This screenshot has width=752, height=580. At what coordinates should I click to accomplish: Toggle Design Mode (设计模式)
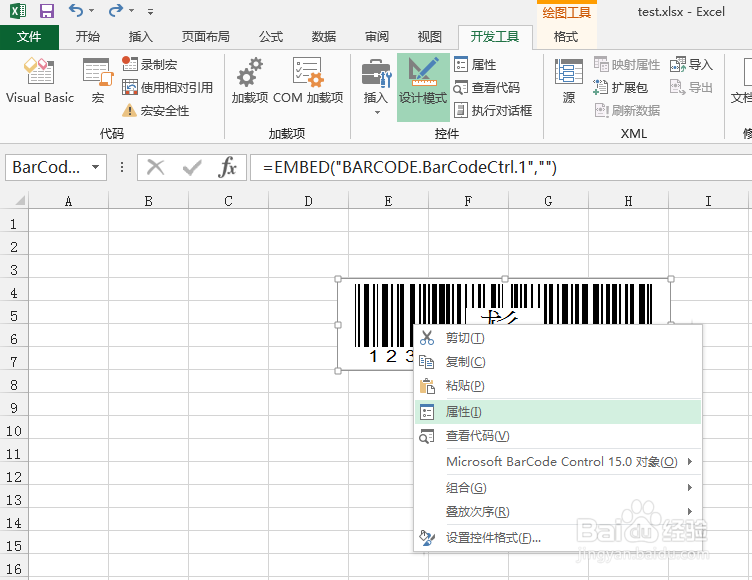[423, 86]
